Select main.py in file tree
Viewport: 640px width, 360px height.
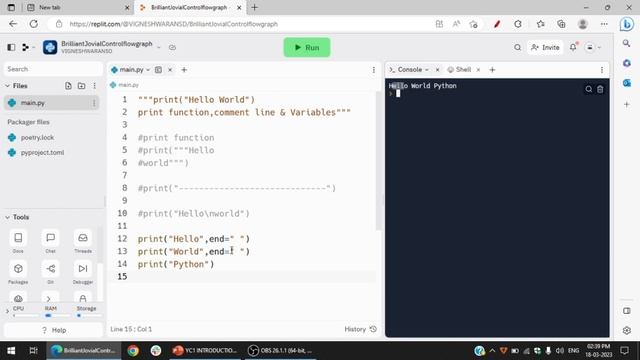point(51,103)
